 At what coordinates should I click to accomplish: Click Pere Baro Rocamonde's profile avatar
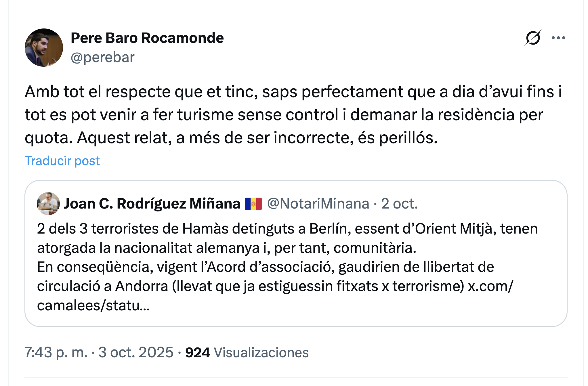pyautogui.click(x=44, y=48)
